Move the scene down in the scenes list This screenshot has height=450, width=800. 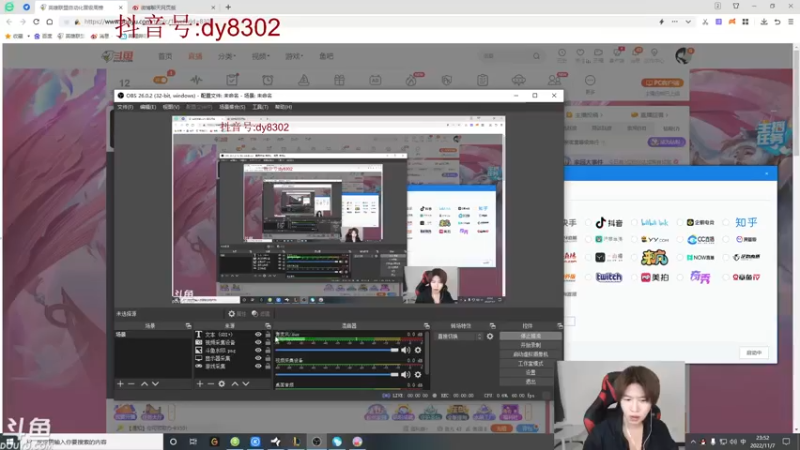pyautogui.click(x=155, y=384)
